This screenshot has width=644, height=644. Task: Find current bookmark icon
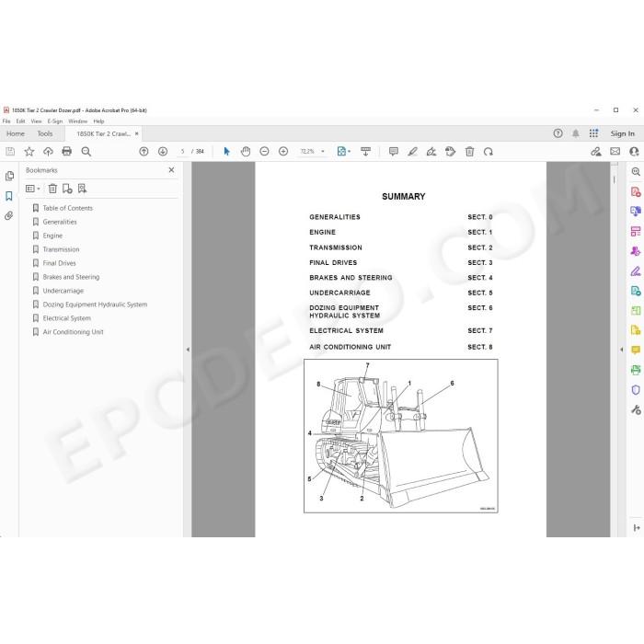tap(82, 189)
